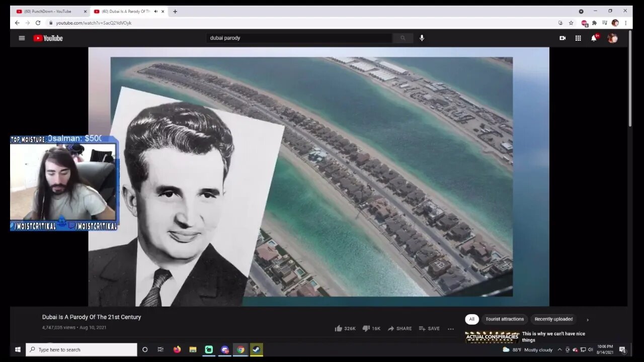Switch to the PunchDown YouTube tab
The image size is (644, 362).
(x=48, y=11)
